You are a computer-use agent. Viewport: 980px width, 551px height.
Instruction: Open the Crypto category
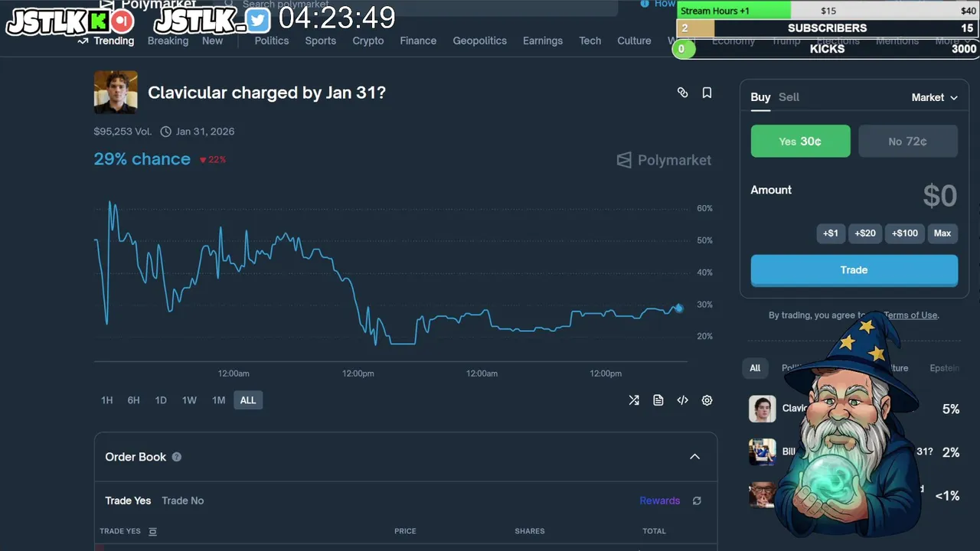(x=368, y=41)
